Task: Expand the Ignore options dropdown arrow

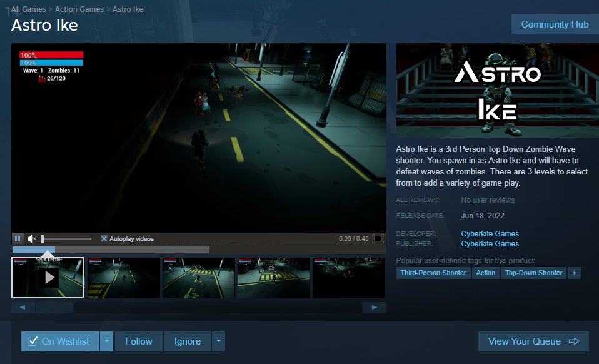Action: [x=218, y=341]
